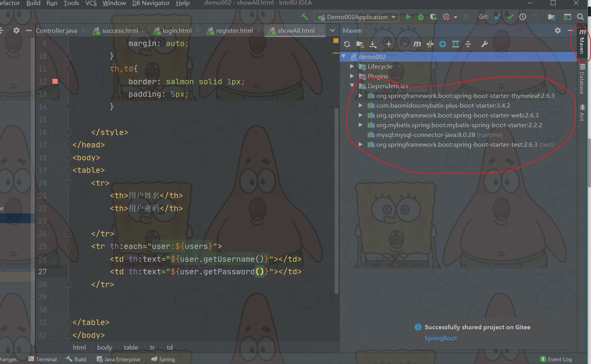Generate sources and update folders icon
The image size is (591, 364).
click(x=360, y=44)
